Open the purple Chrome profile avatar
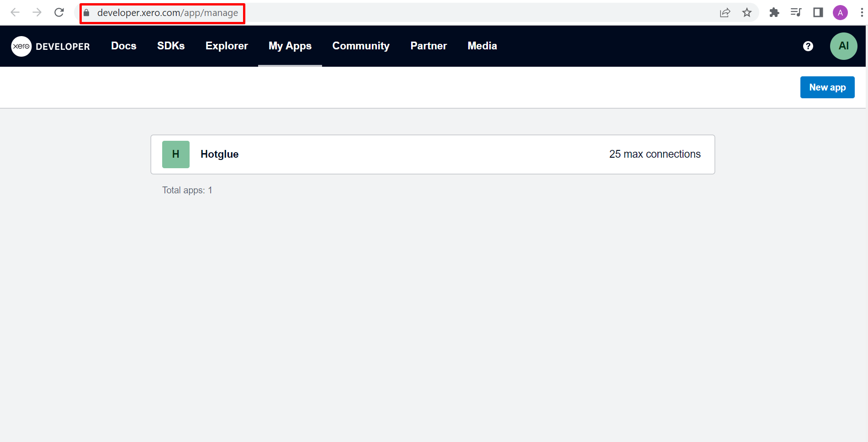Image resolution: width=868 pixels, height=442 pixels. coord(840,13)
